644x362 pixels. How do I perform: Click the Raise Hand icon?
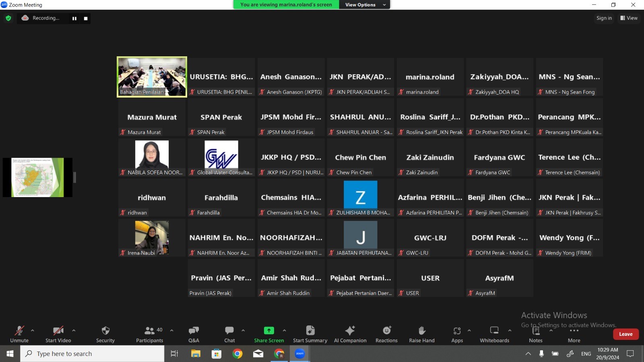coord(422,331)
